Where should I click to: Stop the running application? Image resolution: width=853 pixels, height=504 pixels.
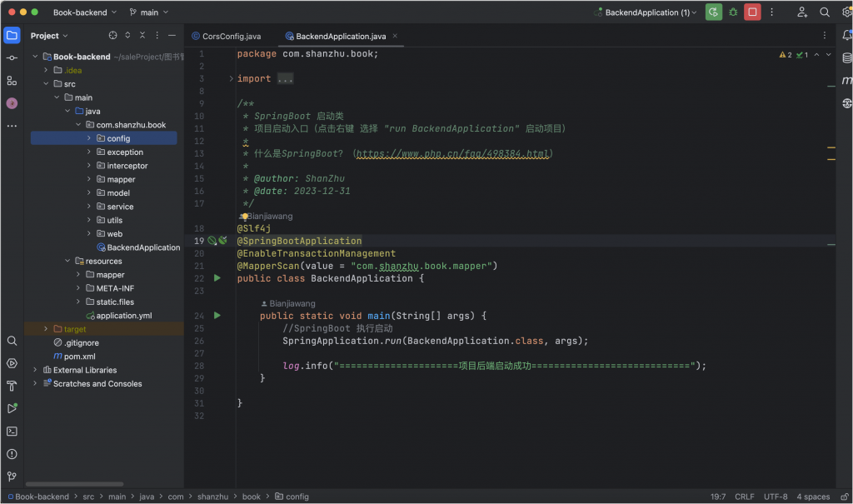[752, 12]
